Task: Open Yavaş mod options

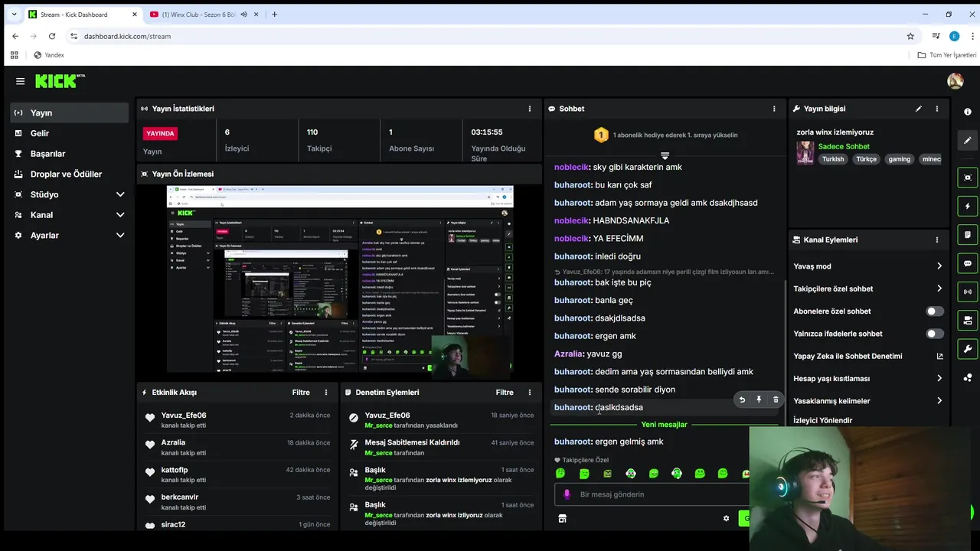Action: 868,266
